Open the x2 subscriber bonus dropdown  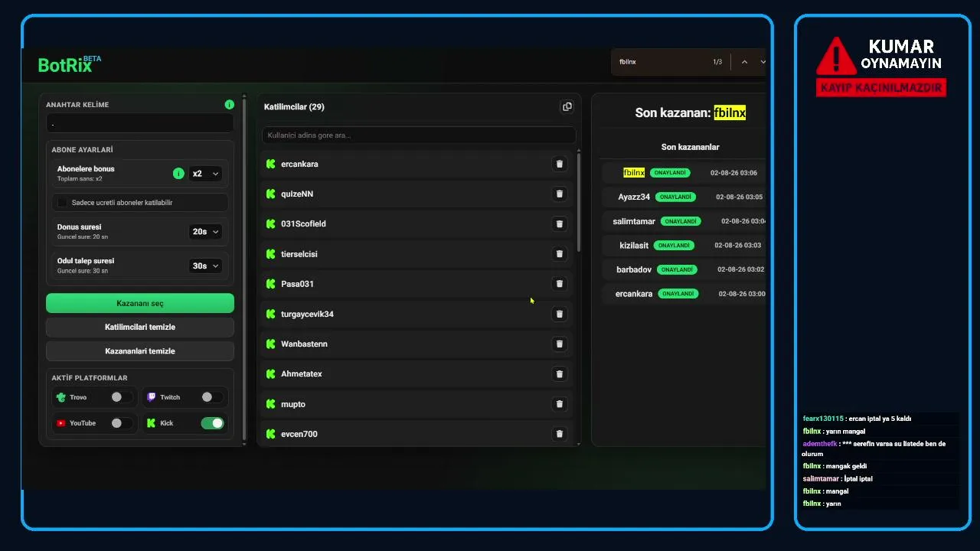click(x=205, y=174)
